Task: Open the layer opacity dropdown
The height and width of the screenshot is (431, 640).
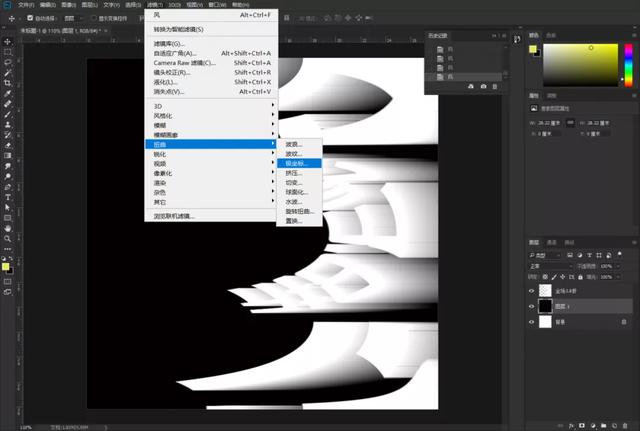Action: click(x=619, y=267)
